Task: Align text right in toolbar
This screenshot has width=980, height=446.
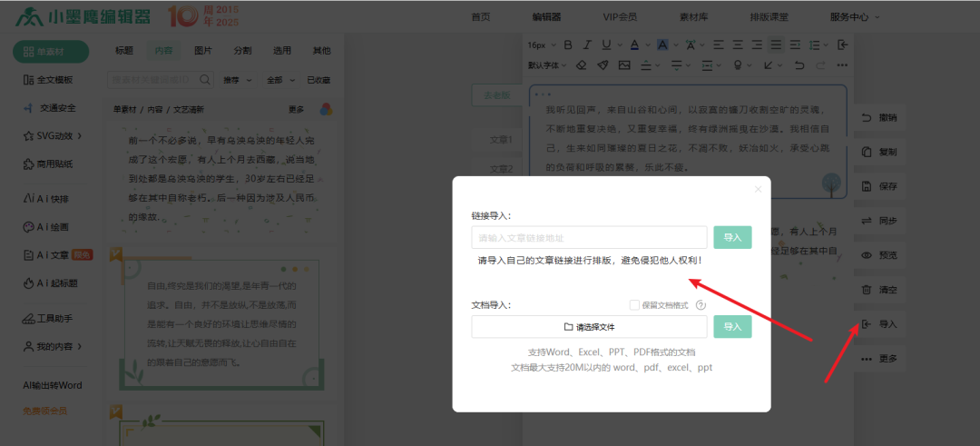Action: click(757, 45)
